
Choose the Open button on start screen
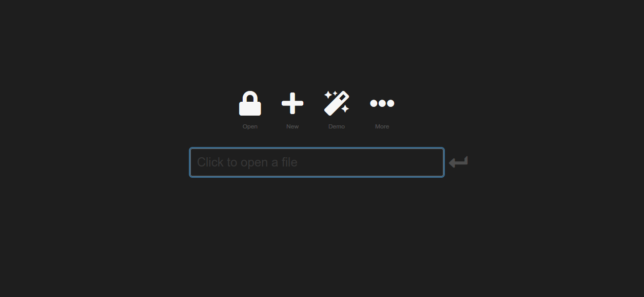coord(250,110)
